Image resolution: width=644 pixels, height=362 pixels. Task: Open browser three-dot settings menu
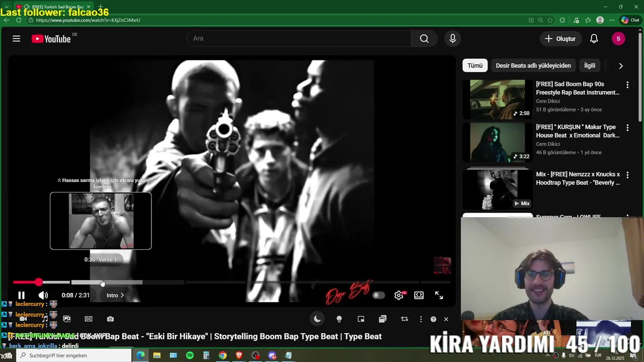(x=612, y=20)
